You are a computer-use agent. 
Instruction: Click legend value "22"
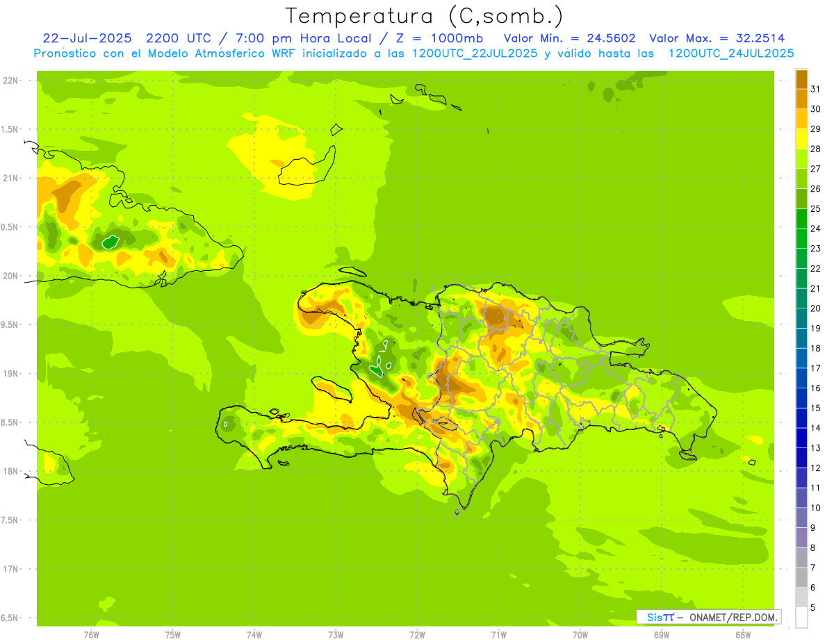tap(815, 268)
